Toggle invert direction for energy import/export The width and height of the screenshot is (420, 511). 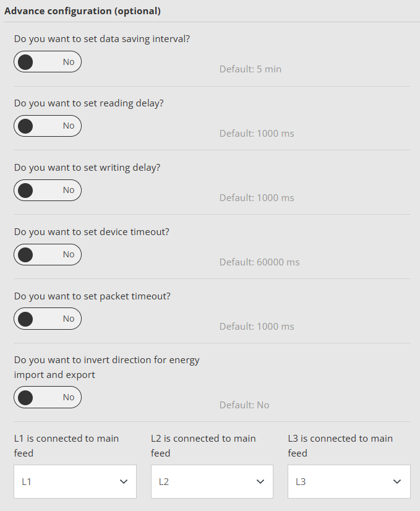[48, 398]
